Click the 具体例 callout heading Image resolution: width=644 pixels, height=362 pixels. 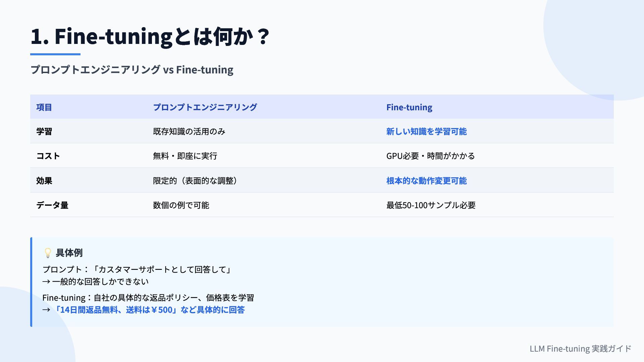pyautogui.click(x=69, y=253)
